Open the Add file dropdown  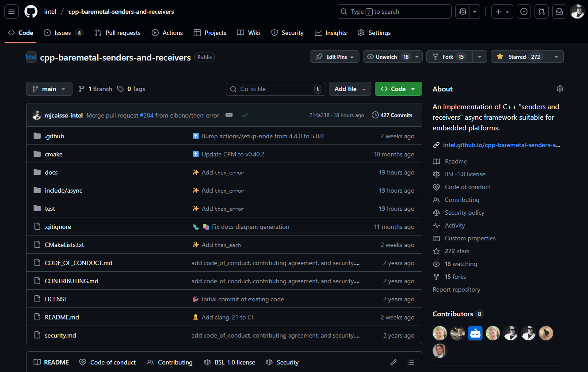point(349,89)
